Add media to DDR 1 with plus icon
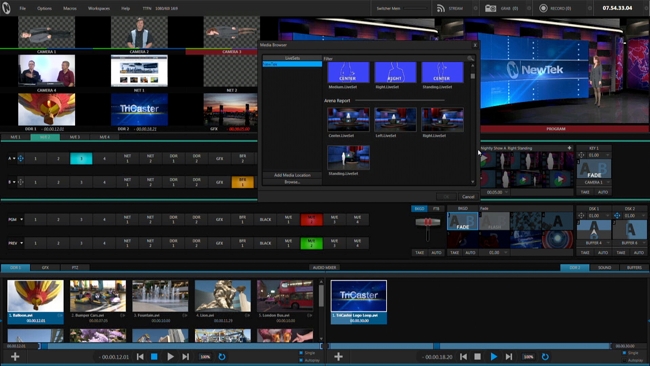 click(15, 356)
